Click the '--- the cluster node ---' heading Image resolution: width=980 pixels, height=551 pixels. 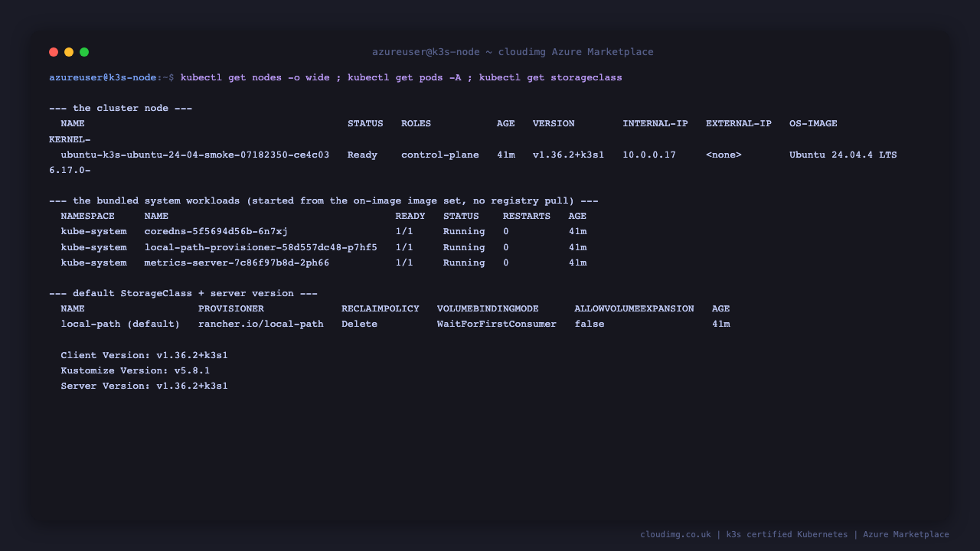121,109
